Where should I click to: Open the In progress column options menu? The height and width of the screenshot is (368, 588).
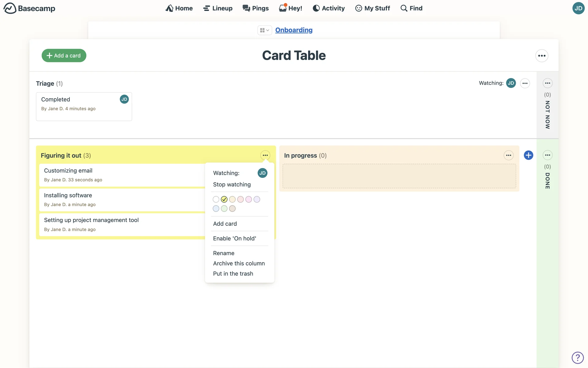point(508,155)
